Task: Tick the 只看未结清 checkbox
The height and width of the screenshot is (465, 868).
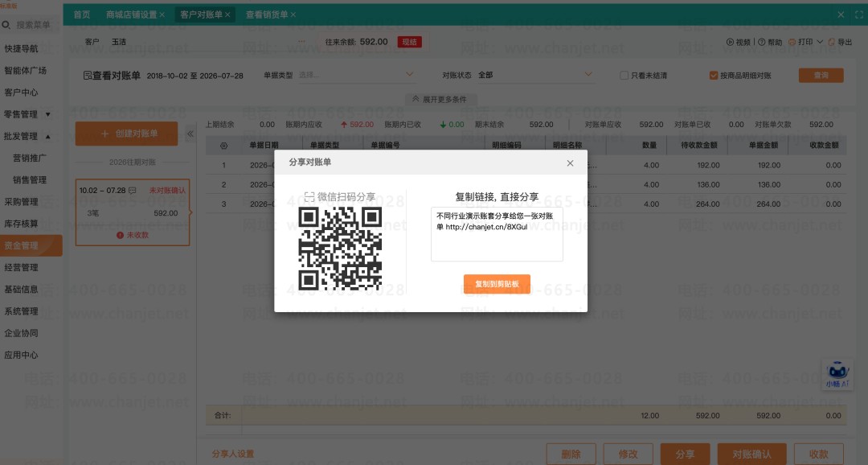Action: tap(624, 76)
